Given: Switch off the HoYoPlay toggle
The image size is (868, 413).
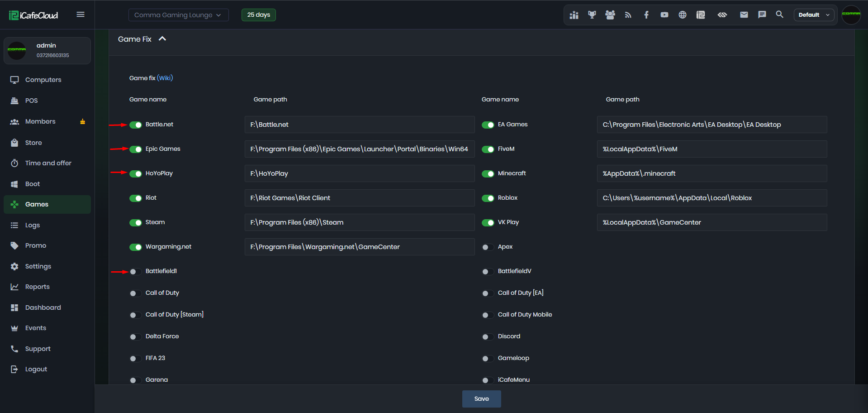Looking at the screenshot, I should [x=136, y=174].
